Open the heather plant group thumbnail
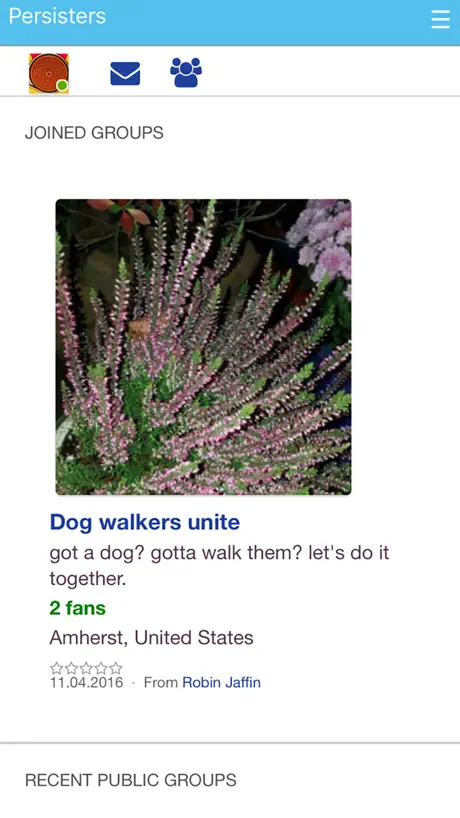 [203, 347]
